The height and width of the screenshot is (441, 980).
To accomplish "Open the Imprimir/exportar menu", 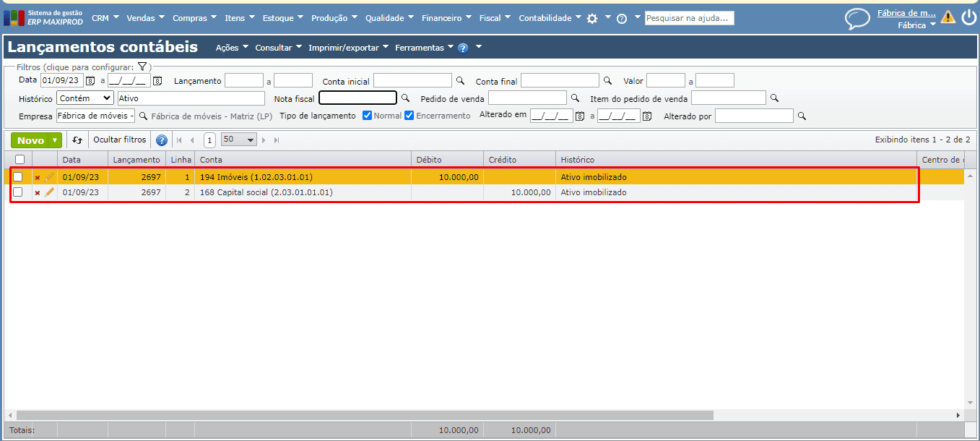I will tap(348, 48).
